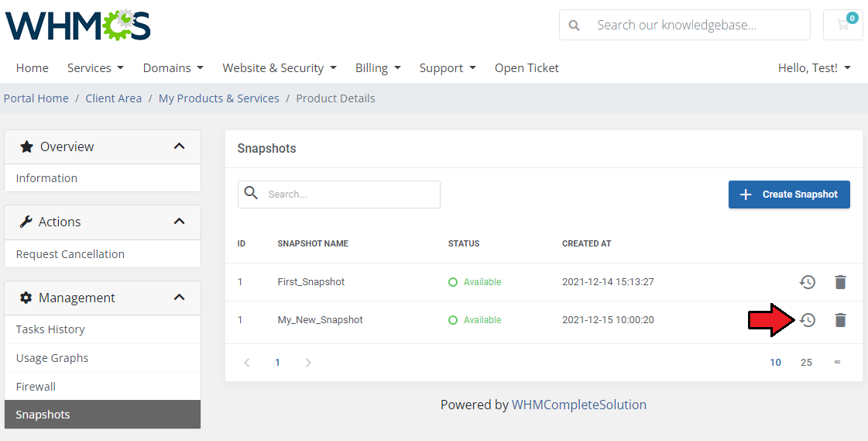Image resolution: width=868 pixels, height=441 pixels.
Task: Select Snapshots in sidebar
Action: tap(102, 415)
